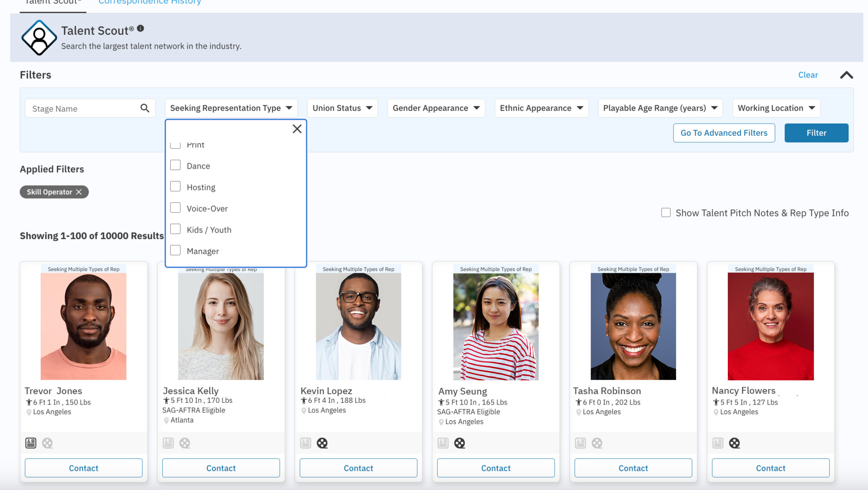Check the Voice-Over checkbox
Screen dimensions: 868x490
pyautogui.click(x=175, y=208)
